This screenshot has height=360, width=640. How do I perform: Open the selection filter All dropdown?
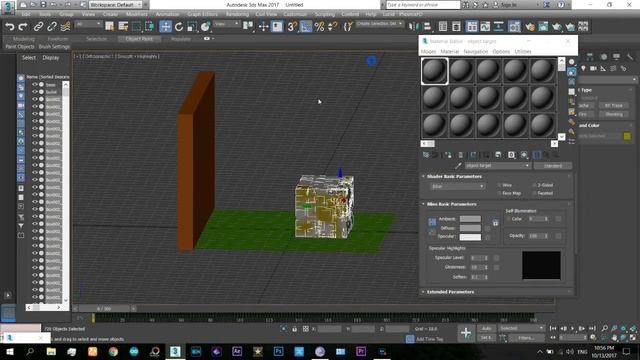coord(88,24)
